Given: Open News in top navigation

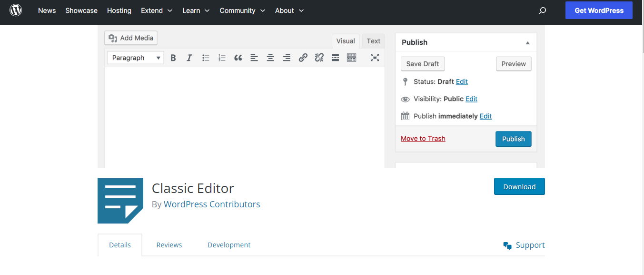Looking at the screenshot, I should click(x=47, y=10).
